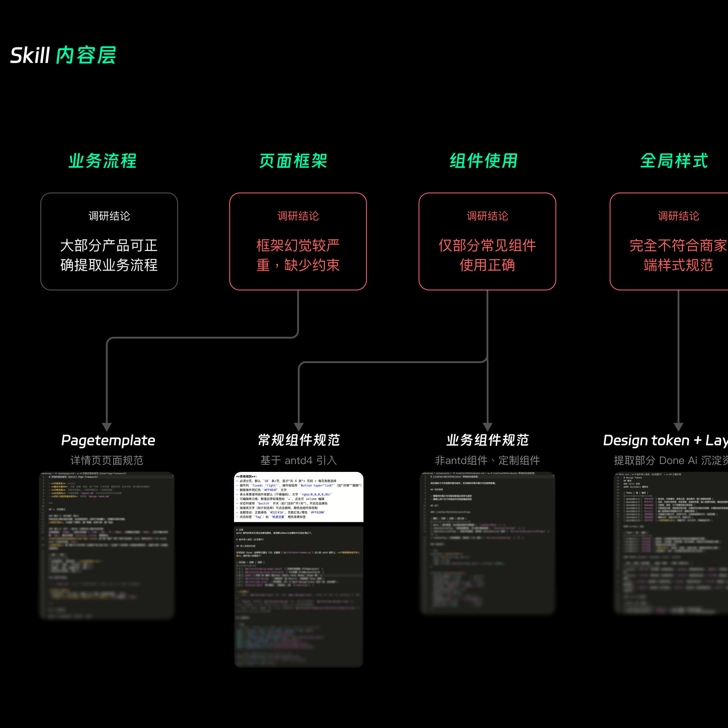Click the "常规组件规范" heading
Viewport: 728px width, 728px height.
pos(299,440)
